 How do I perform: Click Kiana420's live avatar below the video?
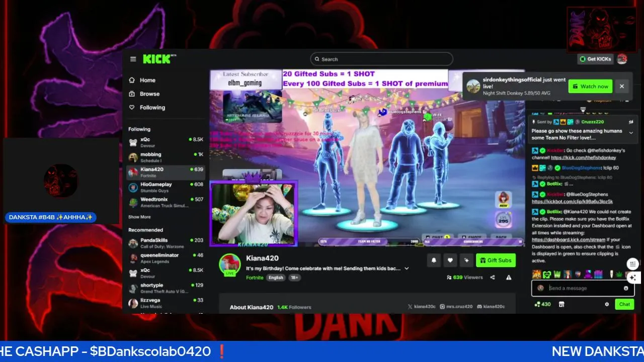pos(229,264)
